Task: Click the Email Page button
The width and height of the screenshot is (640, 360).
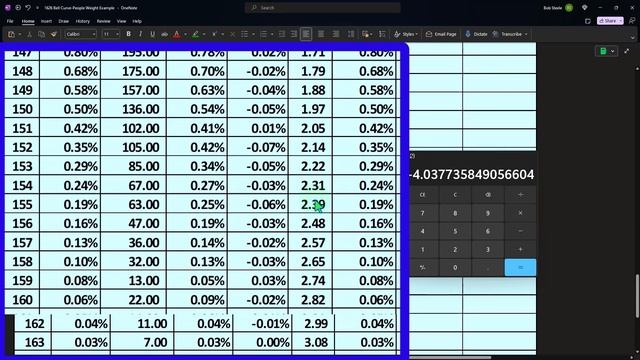Action: 441,34
